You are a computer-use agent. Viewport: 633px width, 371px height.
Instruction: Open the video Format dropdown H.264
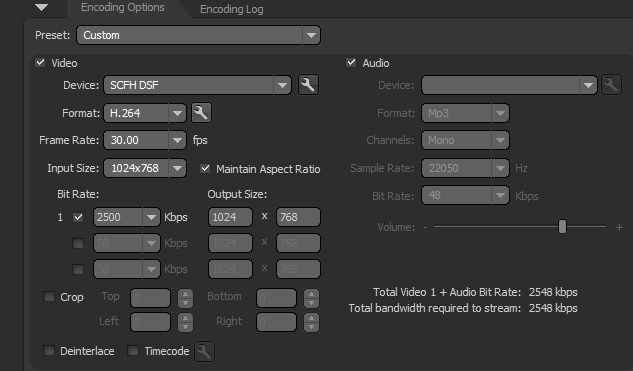[x=145, y=113]
